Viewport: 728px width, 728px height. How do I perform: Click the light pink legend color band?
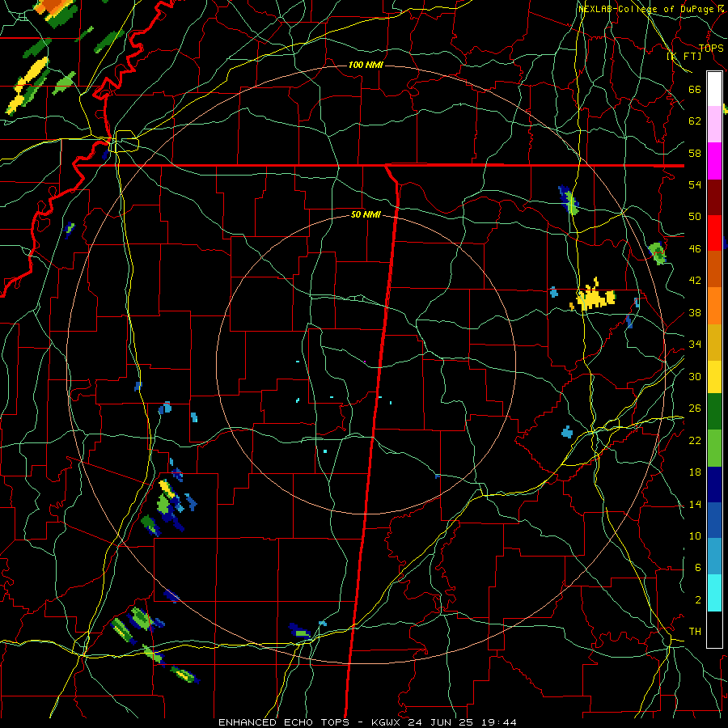[714, 125]
